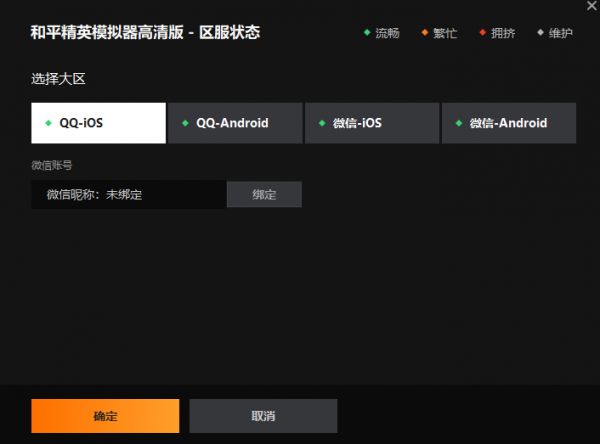The image size is (600, 444).
Task: Click the 微信昵称 未绑定 field
Action: click(x=129, y=194)
